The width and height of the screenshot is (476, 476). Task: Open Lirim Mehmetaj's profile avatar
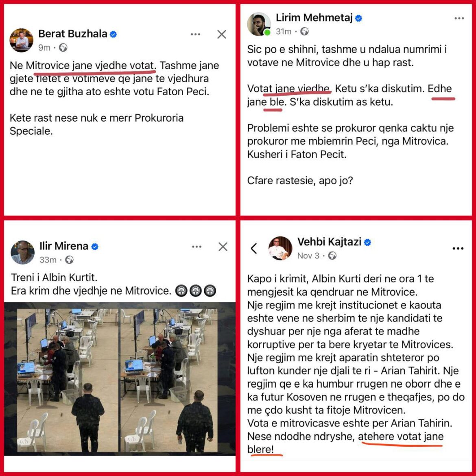pos(259,24)
